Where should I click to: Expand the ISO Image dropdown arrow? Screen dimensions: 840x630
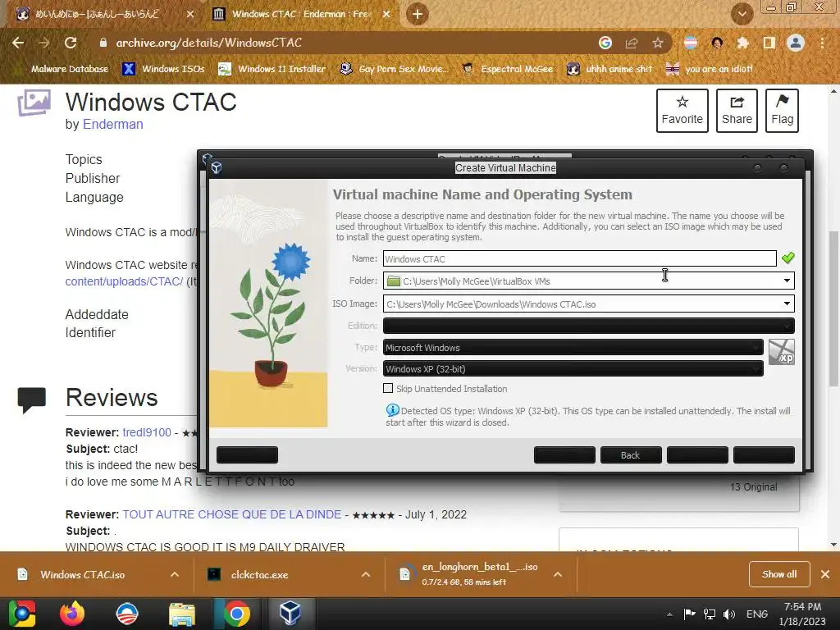(x=787, y=304)
